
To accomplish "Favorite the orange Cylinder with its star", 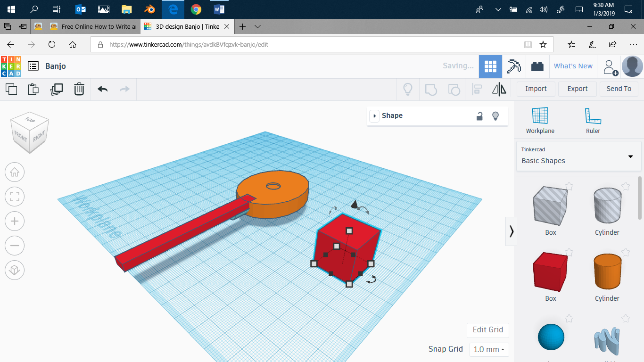I will [626, 252].
